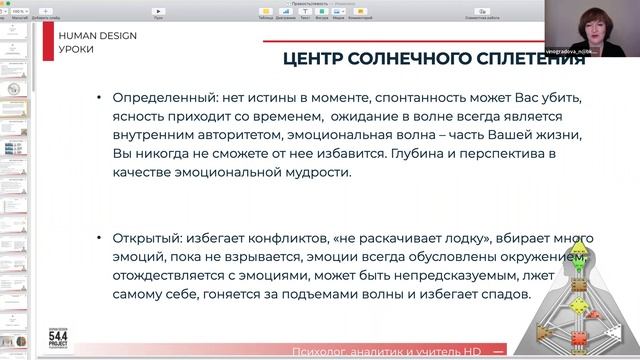Click the document title in title bar
Viewport: 640px width, 360px height.
(309, 3)
